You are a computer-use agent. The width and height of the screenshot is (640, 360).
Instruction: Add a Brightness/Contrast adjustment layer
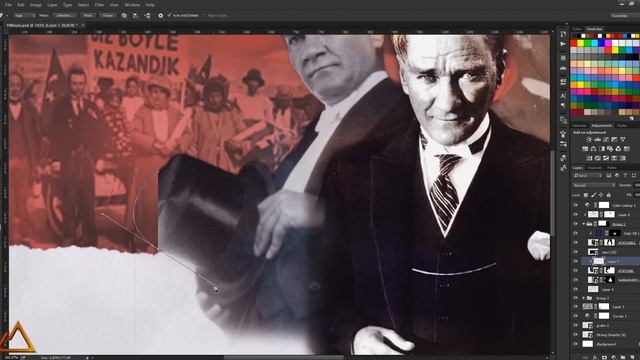pos(589,140)
